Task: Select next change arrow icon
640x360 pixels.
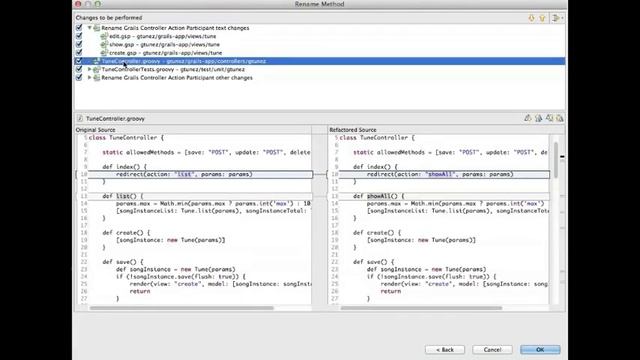Action: tap(531, 18)
